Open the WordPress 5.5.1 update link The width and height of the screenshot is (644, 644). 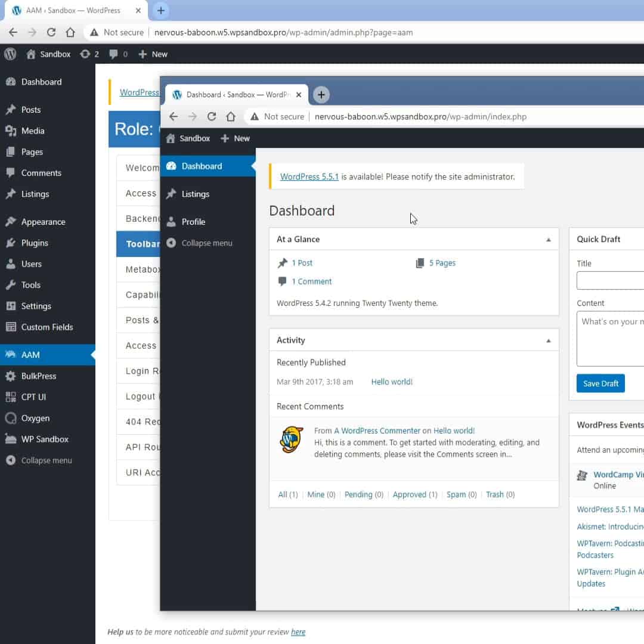tap(309, 177)
